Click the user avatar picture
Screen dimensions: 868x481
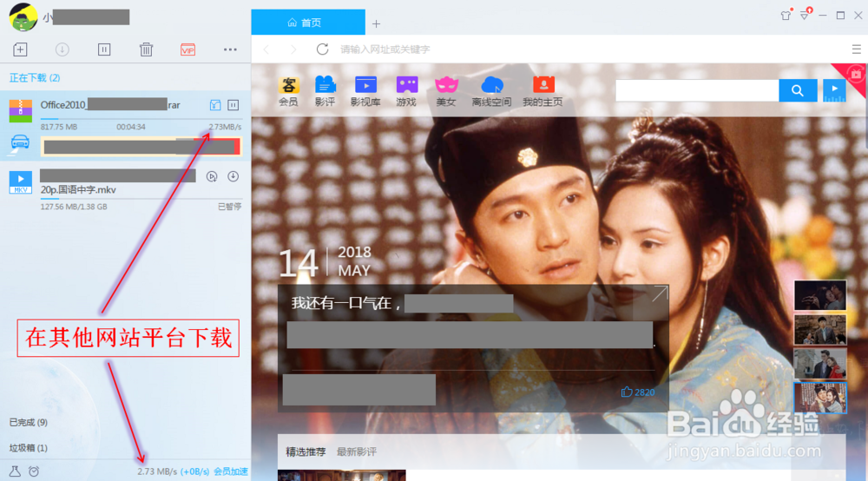(23, 16)
